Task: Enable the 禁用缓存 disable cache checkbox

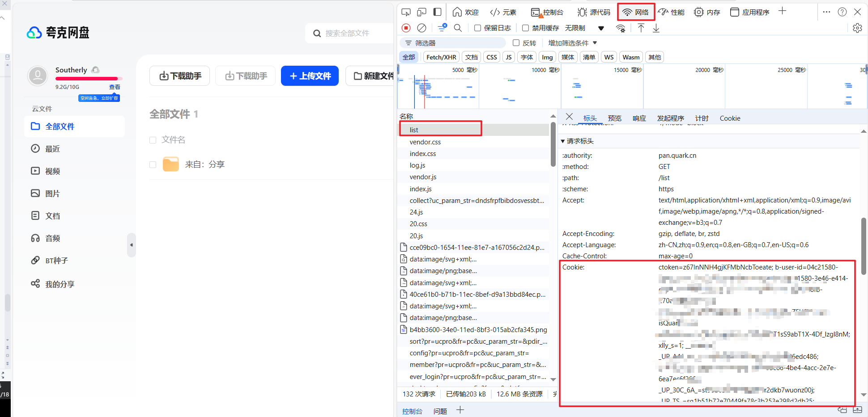Action: [x=525, y=28]
